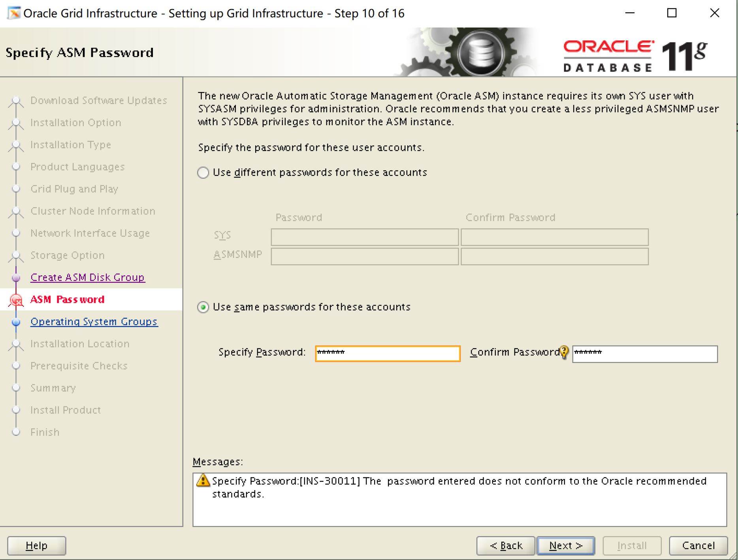Open Create ASM Disk Group step link
The image size is (738, 560).
[x=88, y=277]
